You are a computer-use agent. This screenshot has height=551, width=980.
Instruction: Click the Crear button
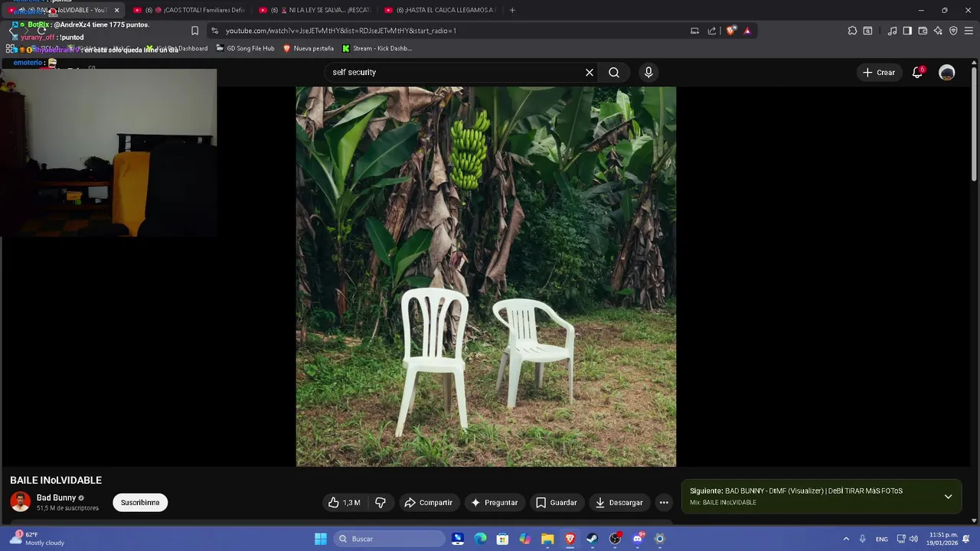pyautogui.click(x=878, y=72)
